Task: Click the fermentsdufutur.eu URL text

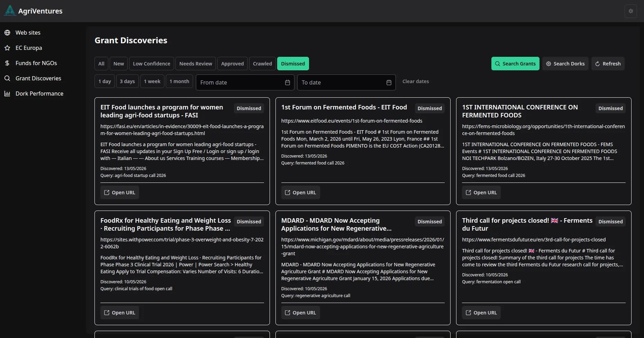Action: (534, 240)
